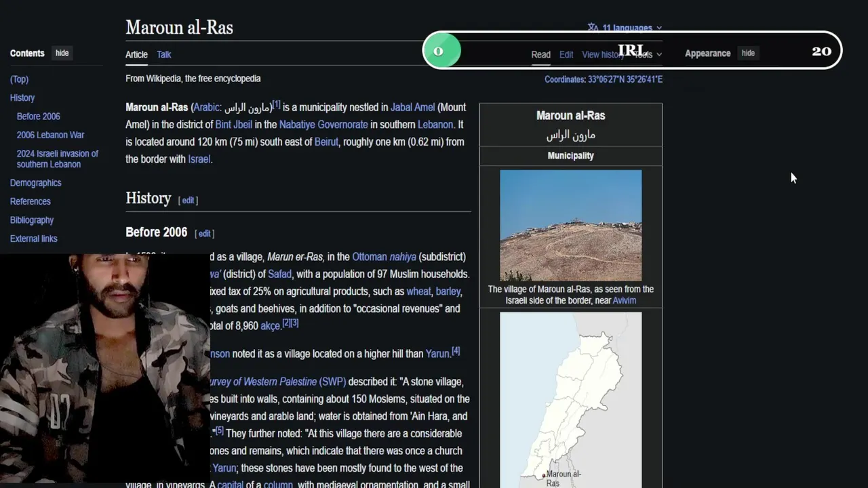
Task: Open the column link
Action: tap(278, 485)
